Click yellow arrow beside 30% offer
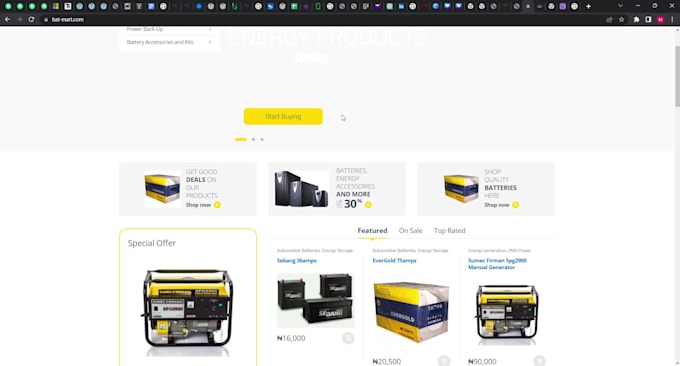 368,205
